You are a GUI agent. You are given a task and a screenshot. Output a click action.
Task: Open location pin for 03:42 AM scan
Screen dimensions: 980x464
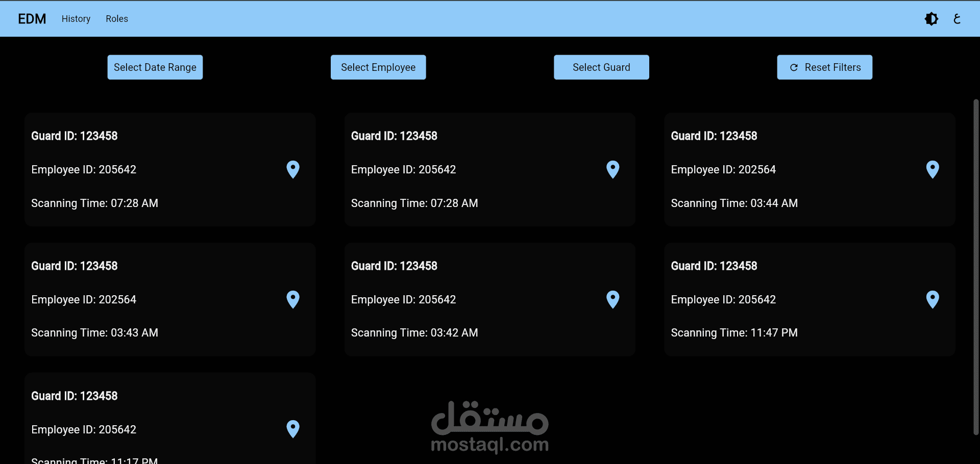click(x=612, y=299)
